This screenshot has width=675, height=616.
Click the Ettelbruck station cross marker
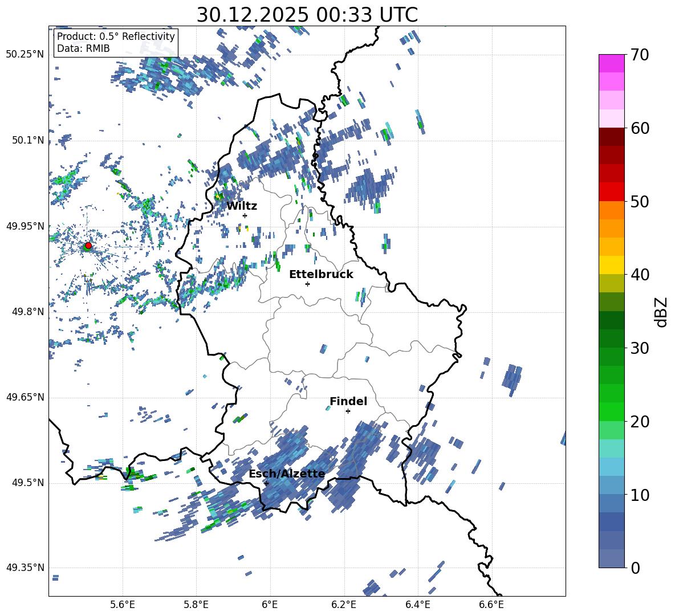pos(307,284)
